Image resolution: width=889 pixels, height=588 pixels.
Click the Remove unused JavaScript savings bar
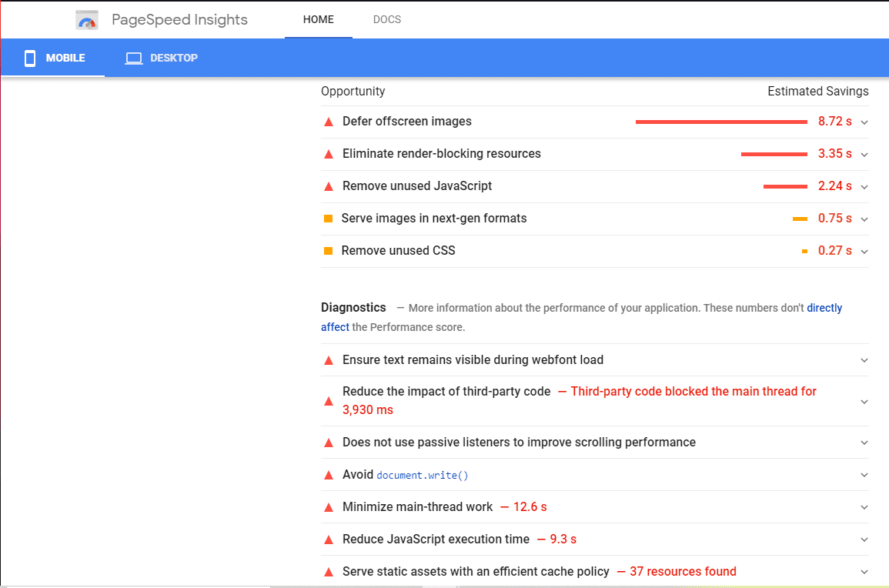coord(785,186)
